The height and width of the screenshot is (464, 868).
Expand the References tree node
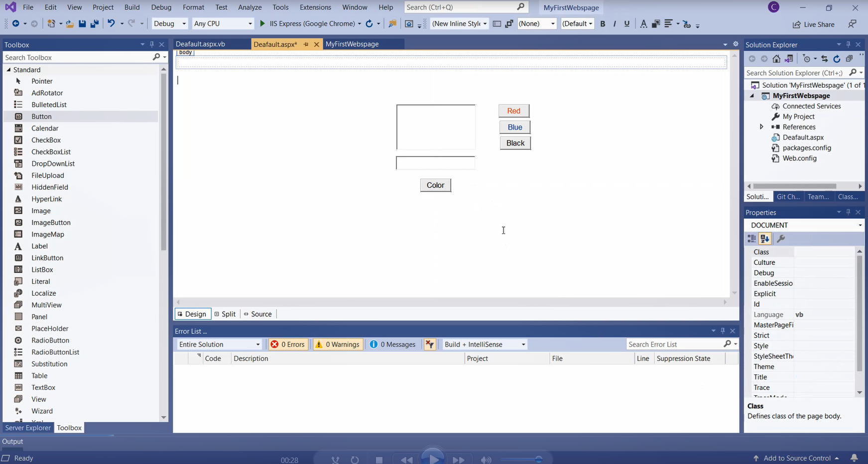pyautogui.click(x=761, y=127)
